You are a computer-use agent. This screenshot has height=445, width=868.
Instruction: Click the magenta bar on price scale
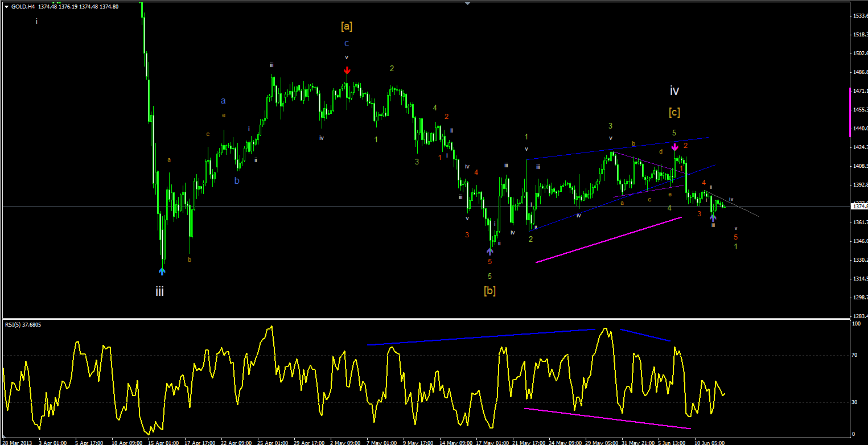pos(850,112)
